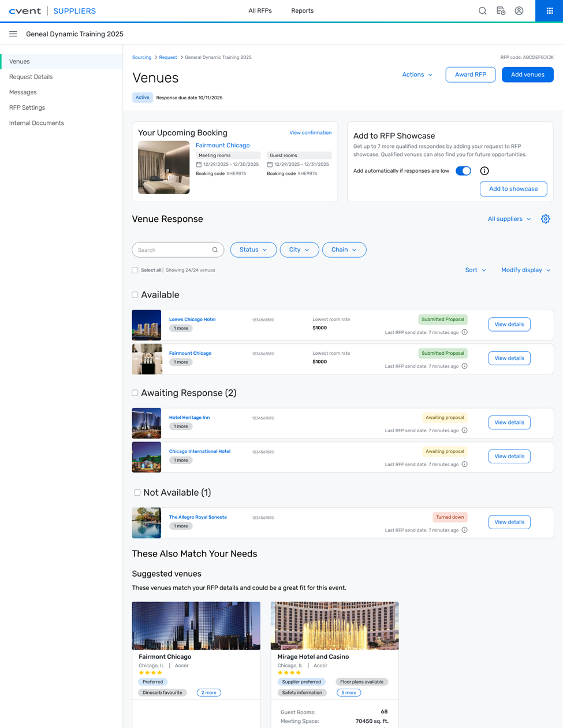The height and width of the screenshot is (728, 563).
Task: Open the Status filter dropdown
Action: tap(253, 250)
